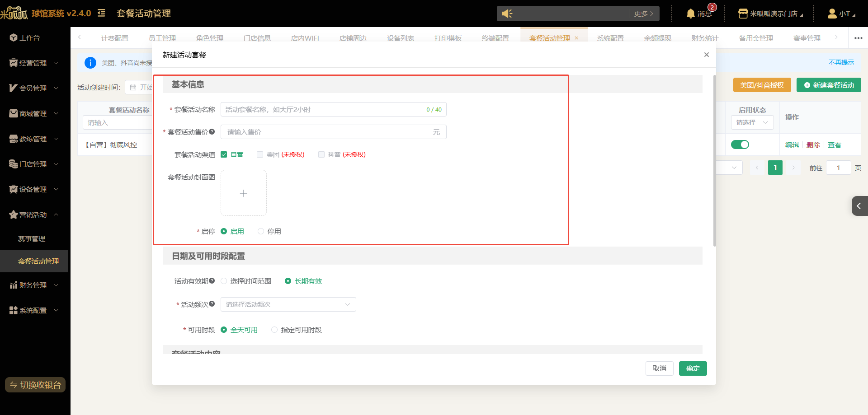Click the 财务管理 chart icon
868x415 pixels.
(14, 285)
